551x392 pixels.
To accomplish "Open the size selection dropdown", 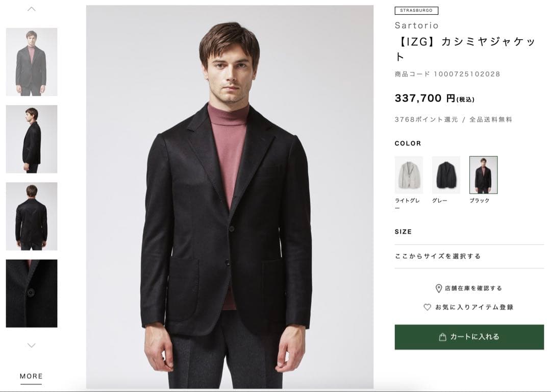I will coord(469,256).
